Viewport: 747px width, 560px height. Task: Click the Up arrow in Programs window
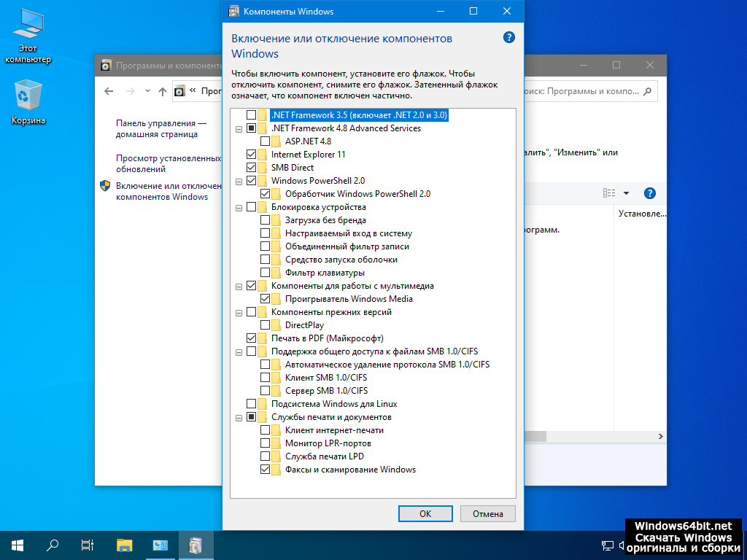pos(163,91)
